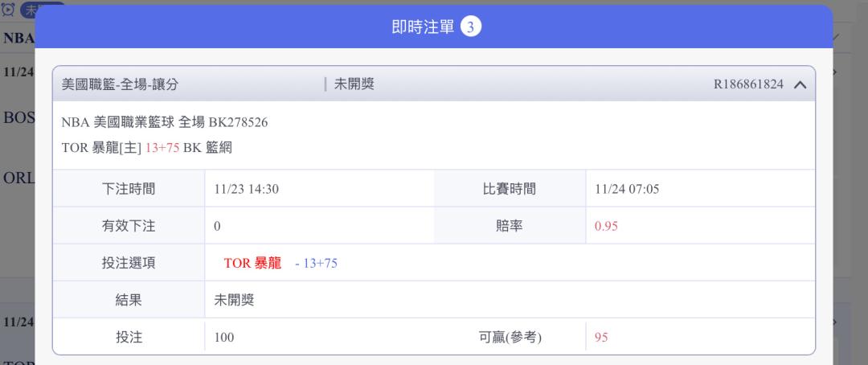Click the 未開獎 value in 結果 row
This screenshot has width=868, height=365.
(235, 300)
